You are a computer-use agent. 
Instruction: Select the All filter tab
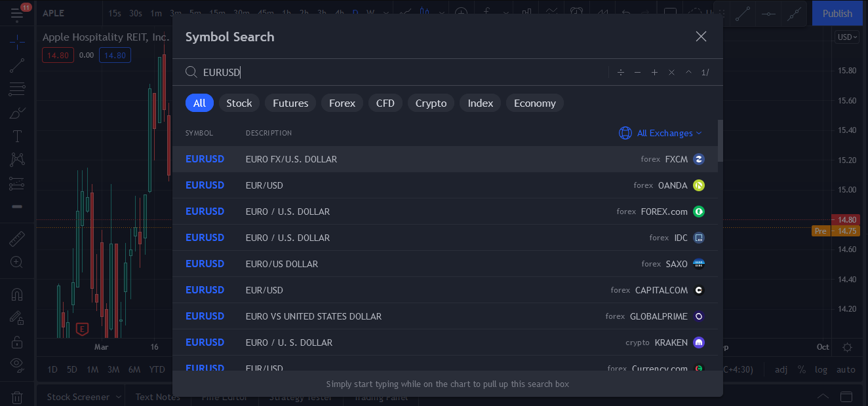click(x=199, y=103)
